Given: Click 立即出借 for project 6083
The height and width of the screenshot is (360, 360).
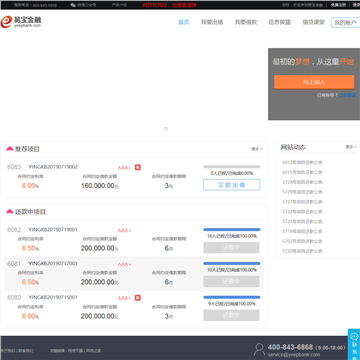Looking at the screenshot, I should click(x=232, y=185).
